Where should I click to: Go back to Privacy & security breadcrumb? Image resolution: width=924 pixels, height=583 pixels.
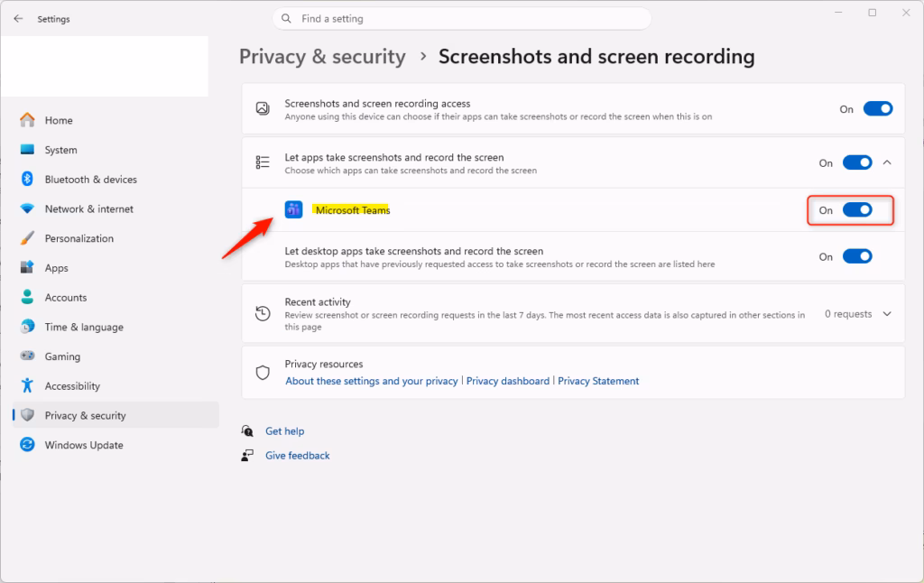click(322, 57)
